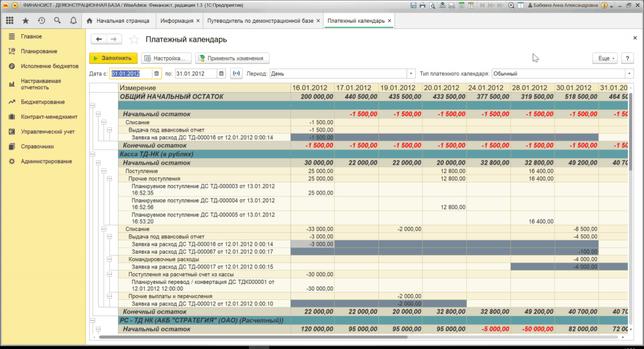
Task: Click the M memory button in title bar
Action: tap(482, 5)
